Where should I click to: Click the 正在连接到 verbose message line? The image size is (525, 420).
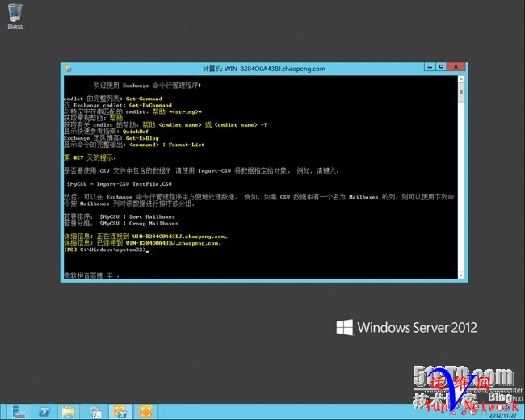tap(145, 237)
